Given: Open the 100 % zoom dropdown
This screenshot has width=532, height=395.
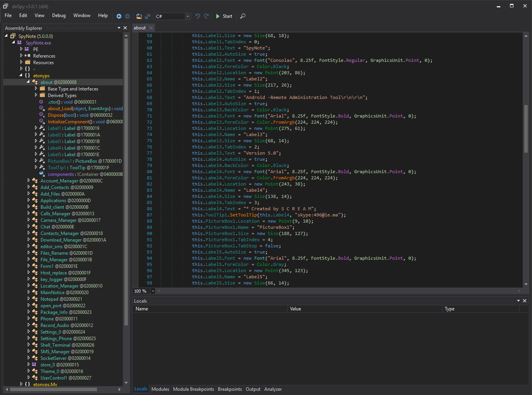Looking at the screenshot, I should coord(153,291).
